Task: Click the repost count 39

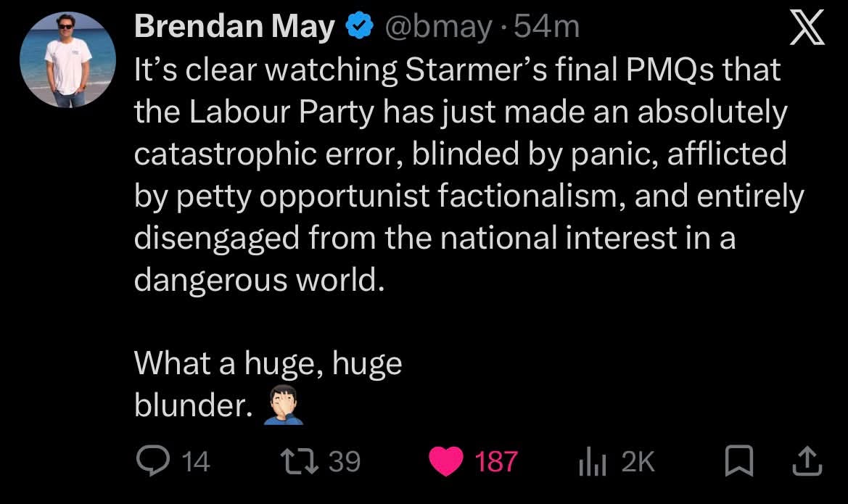Action: coord(345,462)
